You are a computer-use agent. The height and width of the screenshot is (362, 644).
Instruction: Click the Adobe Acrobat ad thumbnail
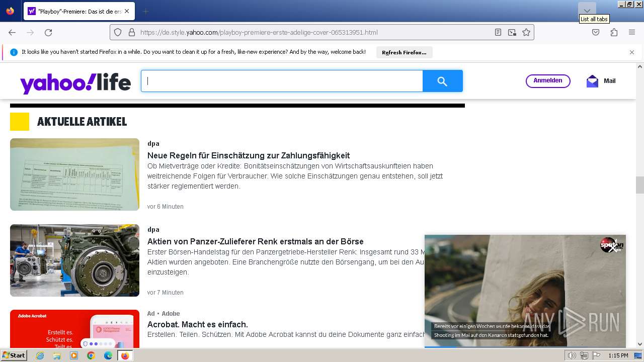[x=74, y=329]
